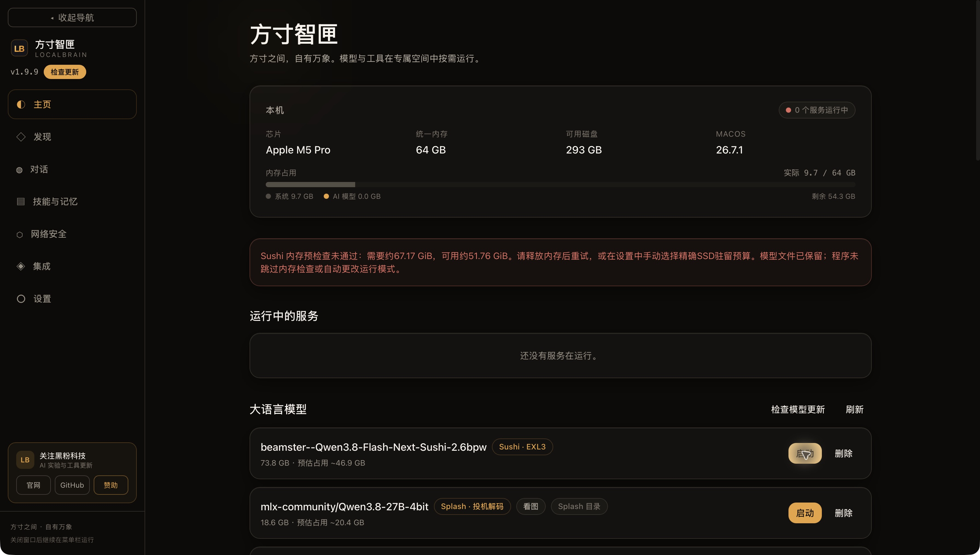980x555 pixels.
Task: Delete the Qwen3.8-Flash-Next-Sushi model
Action: 844,454
